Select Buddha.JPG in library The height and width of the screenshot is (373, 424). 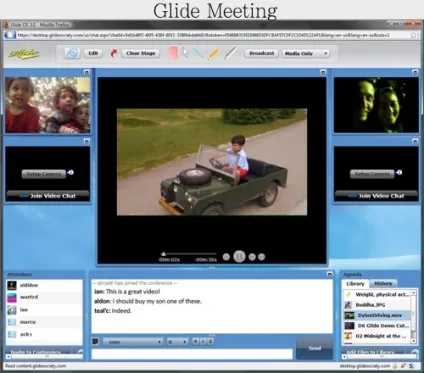(x=377, y=305)
